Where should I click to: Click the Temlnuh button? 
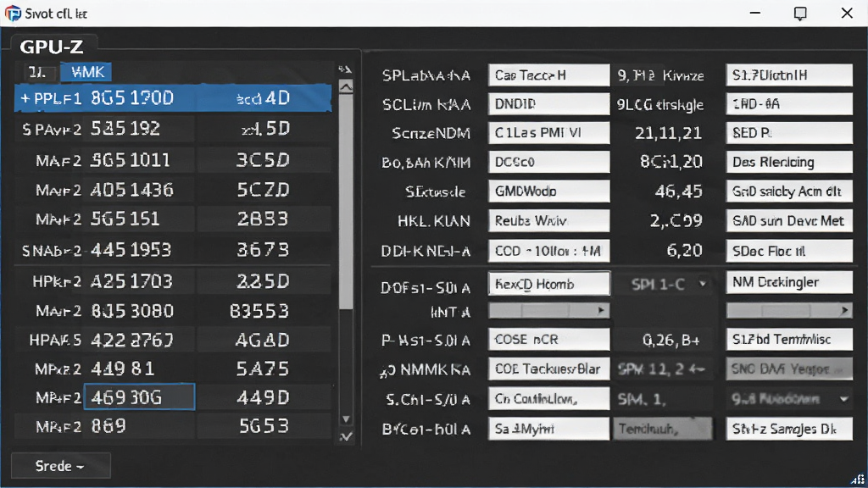tap(663, 429)
